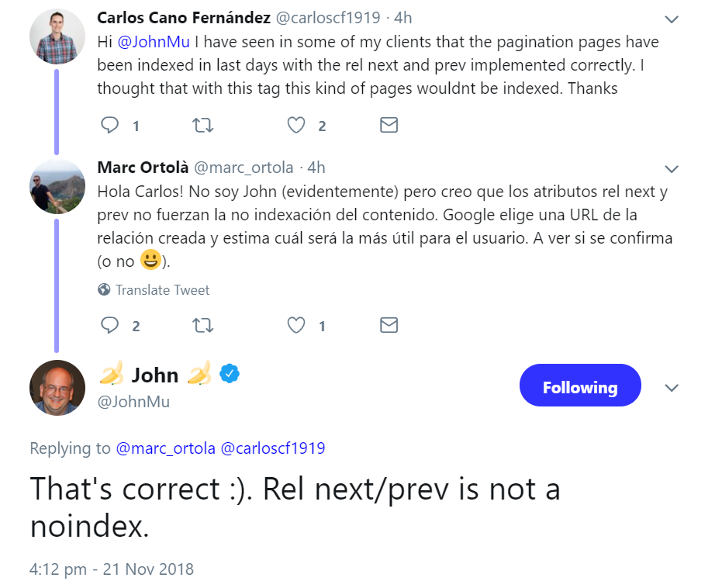Open Carlos's profile picture
The height and width of the screenshot is (588, 722).
pyautogui.click(x=57, y=36)
